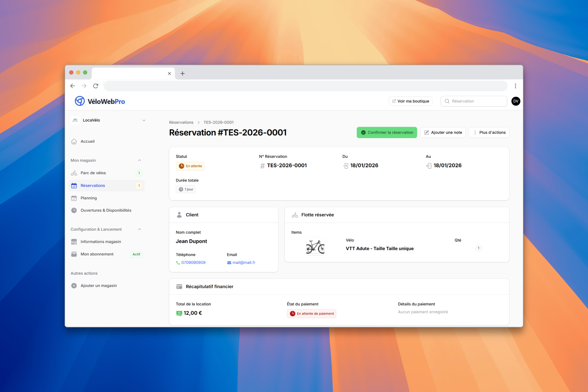Navigate to Réservations via the breadcrumb
The height and width of the screenshot is (392, 588).
pos(181,122)
